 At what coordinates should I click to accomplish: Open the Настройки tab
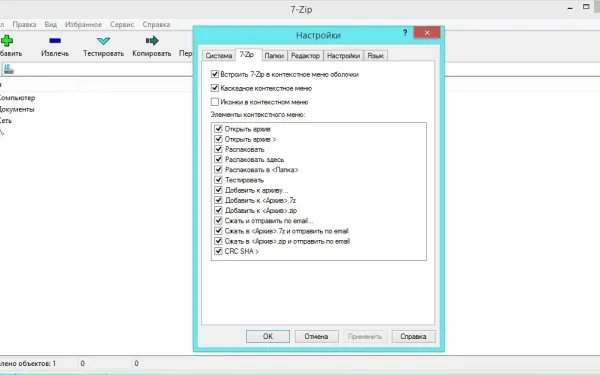[344, 55]
